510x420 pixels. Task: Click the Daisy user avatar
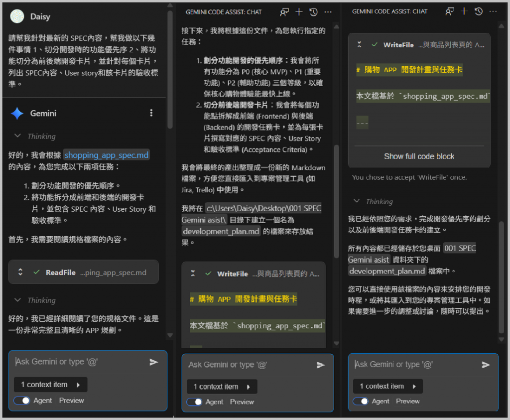17,16
